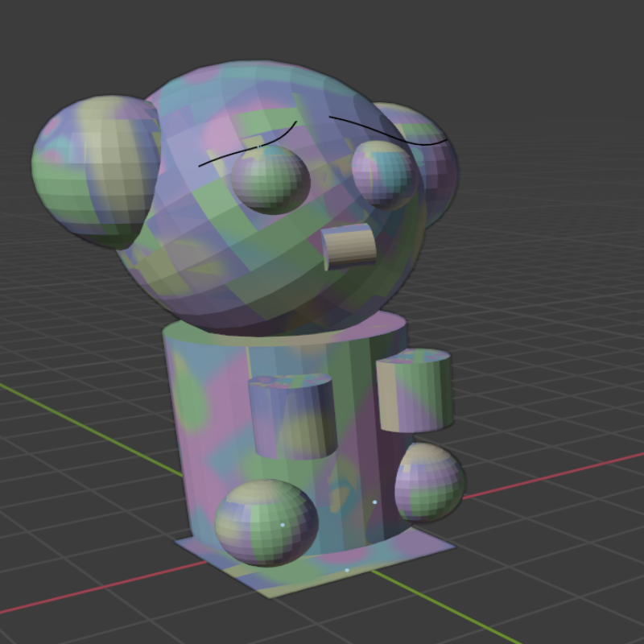This screenshot has height=644, width=644.
Task: Click the right ear sphere
Action: point(419,161)
